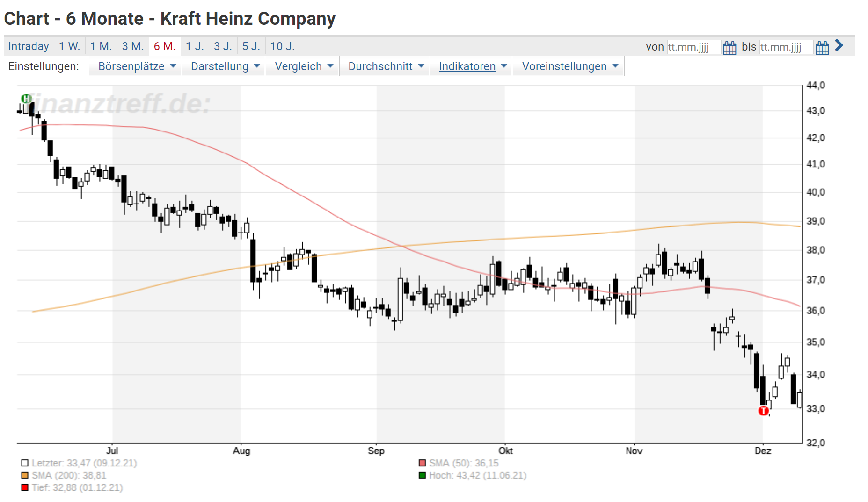The width and height of the screenshot is (868, 502).
Task: Click the 'Nov' axis label
Action: point(634,451)
